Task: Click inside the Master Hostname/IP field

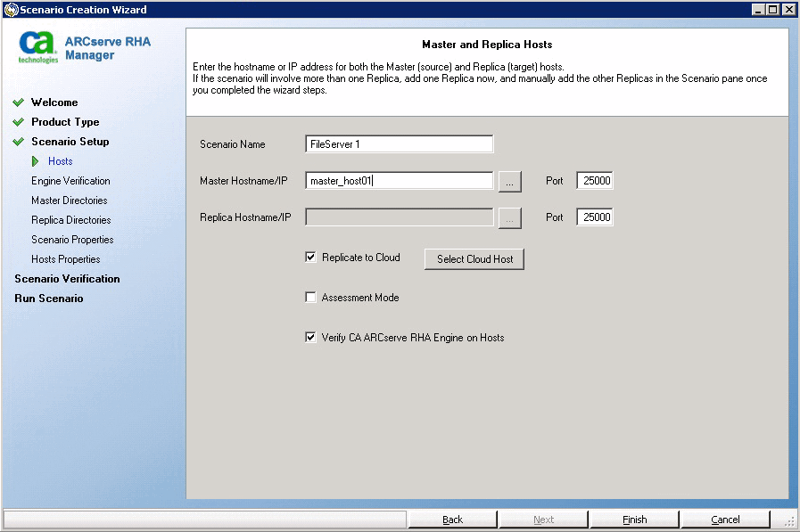Action: (399, 180)
